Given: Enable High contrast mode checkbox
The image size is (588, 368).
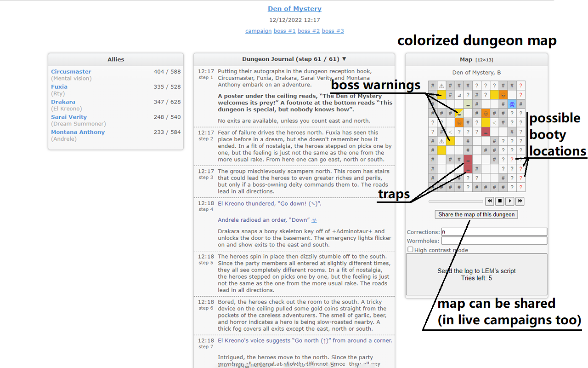Looking at the screenshot, I should pyautogui.click(x=410, y=250).
